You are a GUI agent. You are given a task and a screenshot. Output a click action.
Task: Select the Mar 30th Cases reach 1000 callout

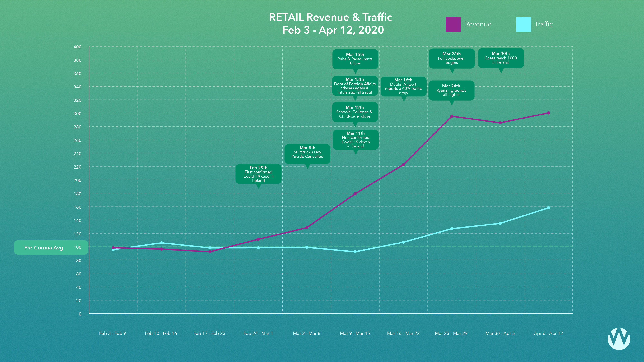(501, 58)
